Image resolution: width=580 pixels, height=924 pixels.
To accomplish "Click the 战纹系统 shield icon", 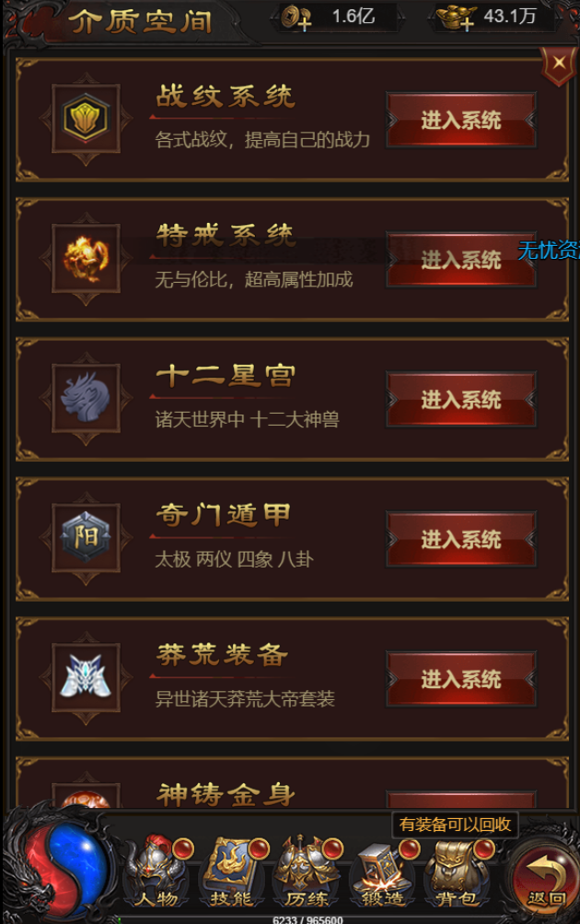I will (86, 119).
